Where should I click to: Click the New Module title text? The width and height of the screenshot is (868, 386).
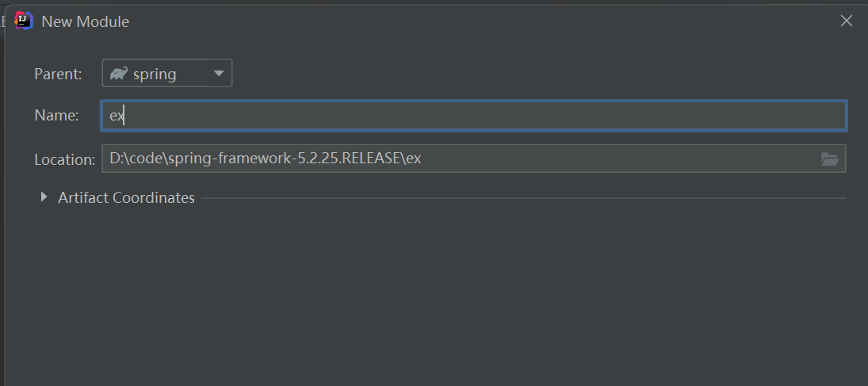click(x=85, y=21)
